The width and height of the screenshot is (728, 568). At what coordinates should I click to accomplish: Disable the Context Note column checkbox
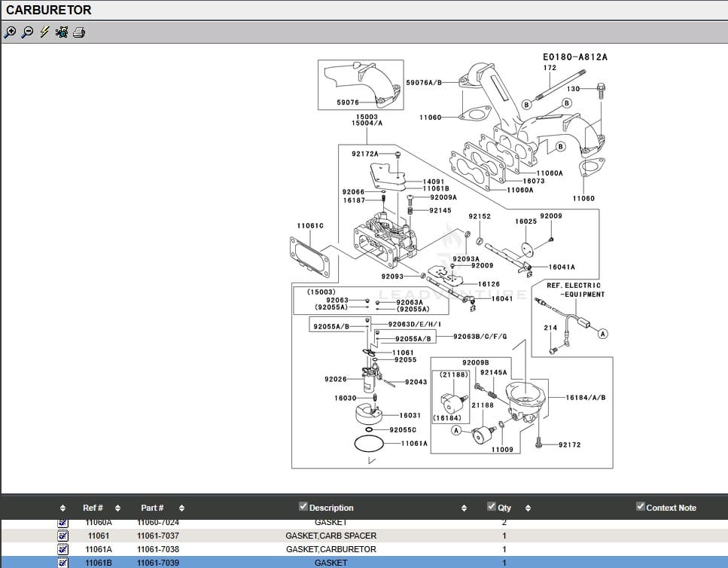click(x=641, y=506)
